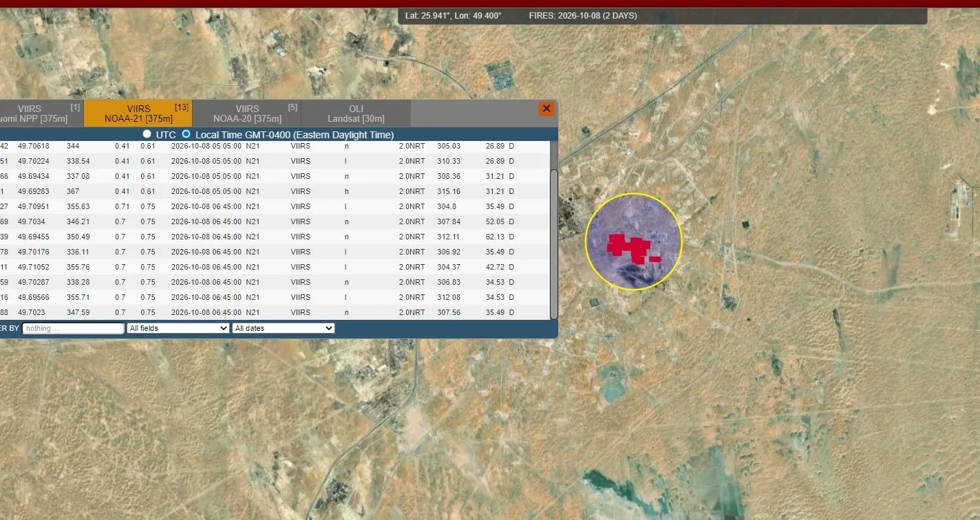Image resolution: width=980 pixels, height=520 pixels.
Task: Click the red fire detection cluster on the map
Action: click(632, 248)
